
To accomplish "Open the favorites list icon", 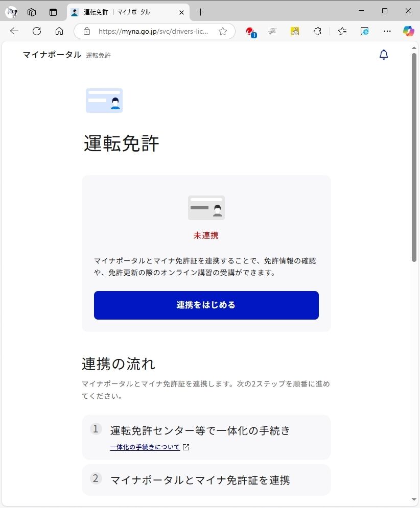I will click(342, 31).
